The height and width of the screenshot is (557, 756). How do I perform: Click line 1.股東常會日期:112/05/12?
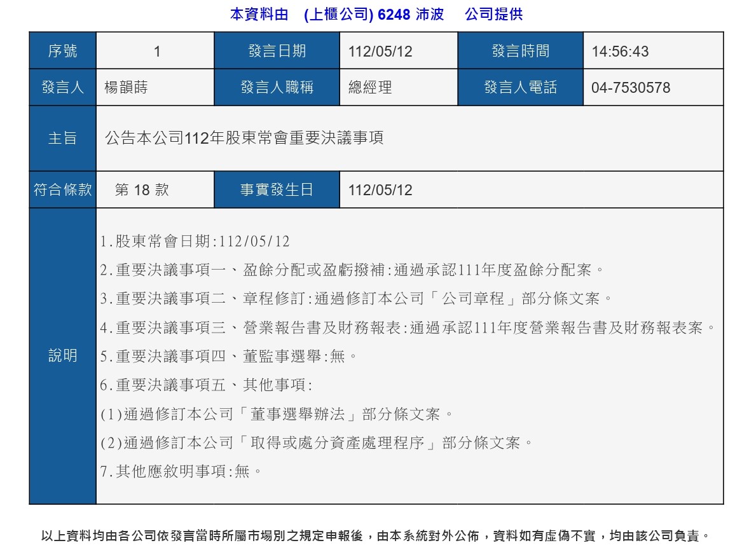point(195,241)
